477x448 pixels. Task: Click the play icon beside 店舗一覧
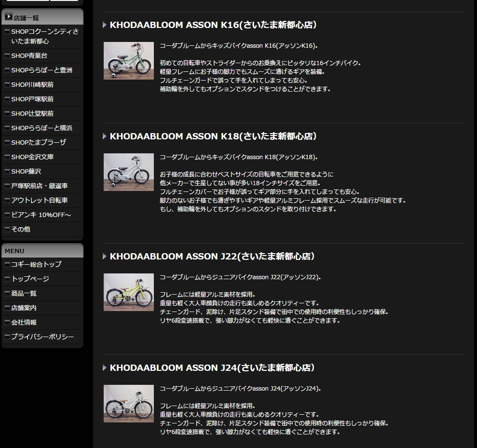pos(9,16)
